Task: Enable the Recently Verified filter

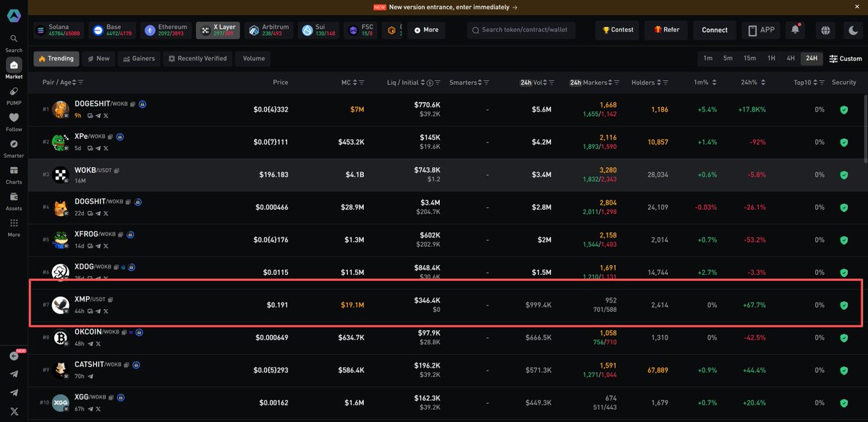Action: (197, 58)
